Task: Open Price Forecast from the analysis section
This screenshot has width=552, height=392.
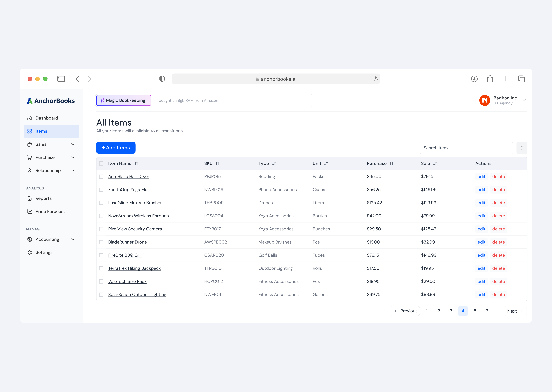Action: (50, 211)
